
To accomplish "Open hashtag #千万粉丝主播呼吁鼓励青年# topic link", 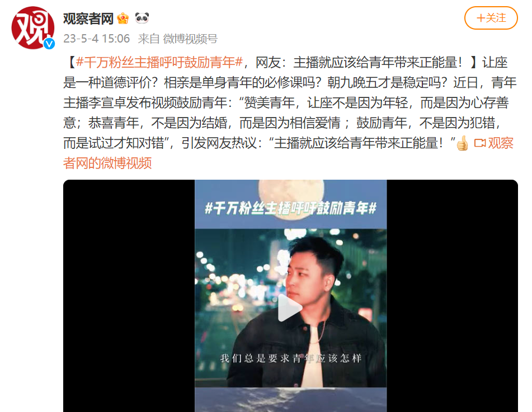I will 159,63.
